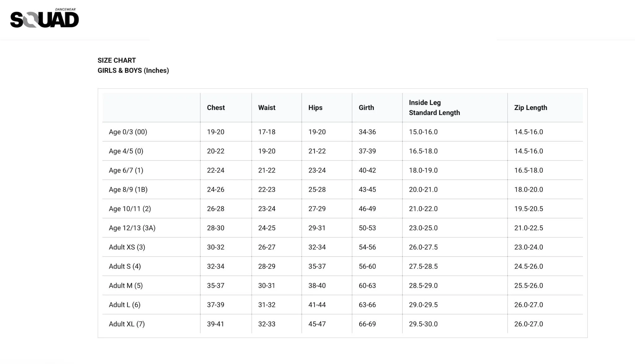The width and height of the screenshot is (635, 364).
Task: Select the Adult S (4) row label
Action: [125, 266]
